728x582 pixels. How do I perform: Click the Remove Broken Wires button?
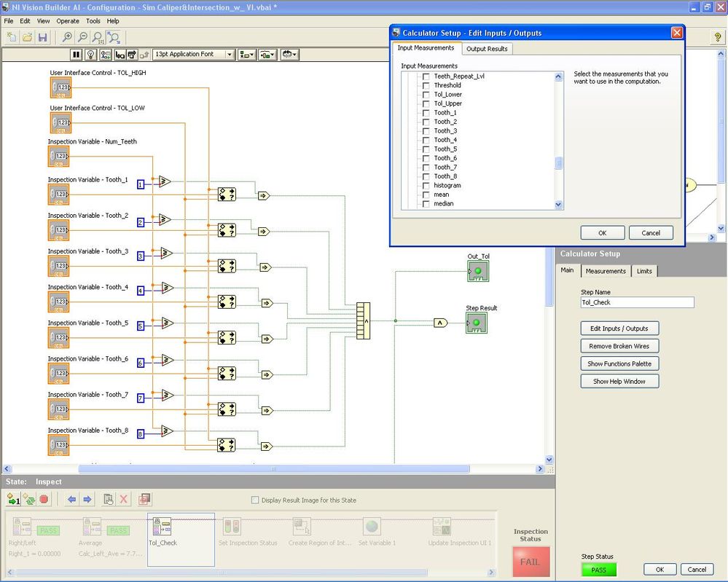[619, 346]
